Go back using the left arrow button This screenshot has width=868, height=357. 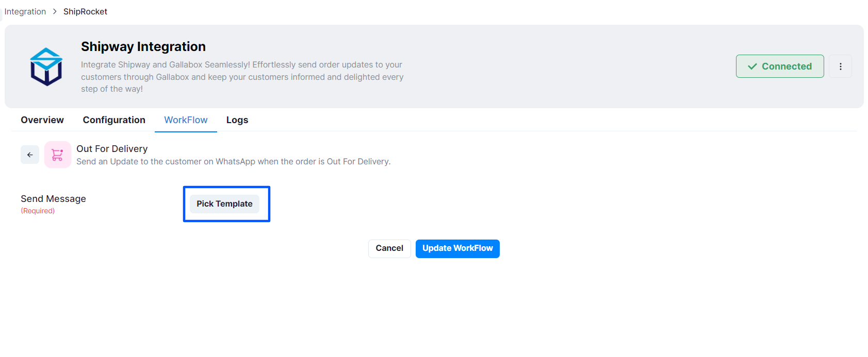tap(30, 155)
